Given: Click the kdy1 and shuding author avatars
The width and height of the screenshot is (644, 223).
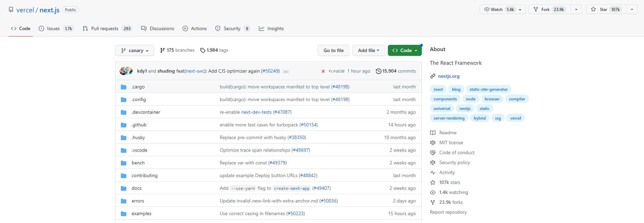Looking at the screenshot, I should click(126, 71).
